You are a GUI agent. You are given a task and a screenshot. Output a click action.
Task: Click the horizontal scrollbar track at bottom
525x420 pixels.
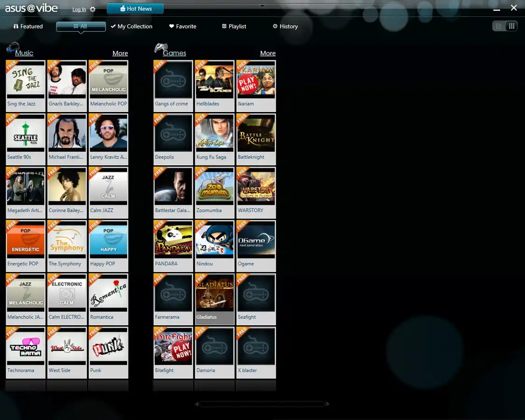pos(262,404)
